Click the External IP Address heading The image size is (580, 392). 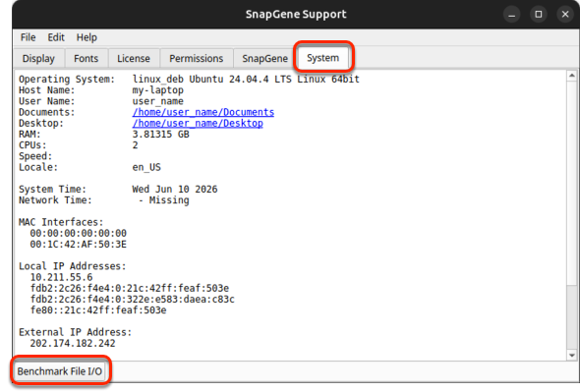click(76, 332)
